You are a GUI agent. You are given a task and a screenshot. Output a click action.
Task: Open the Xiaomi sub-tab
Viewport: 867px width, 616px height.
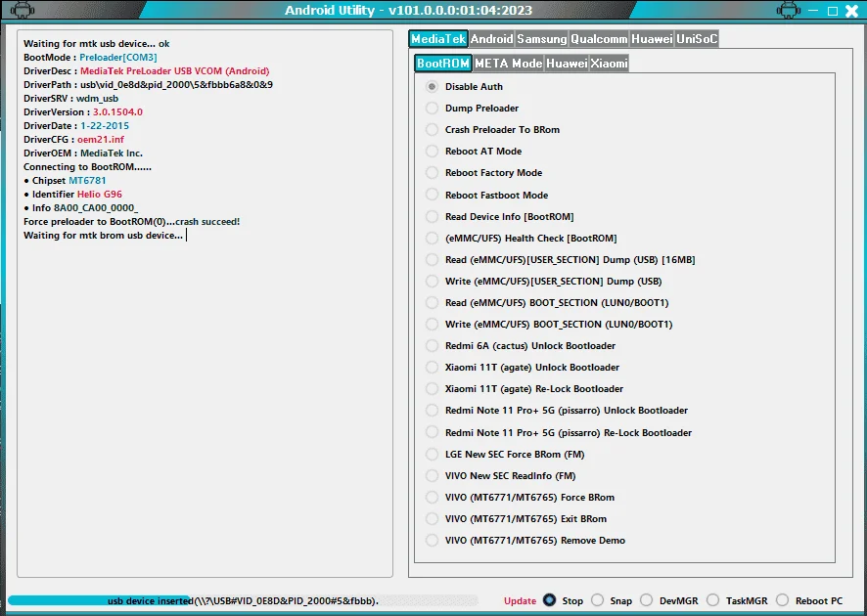point(609,63)
